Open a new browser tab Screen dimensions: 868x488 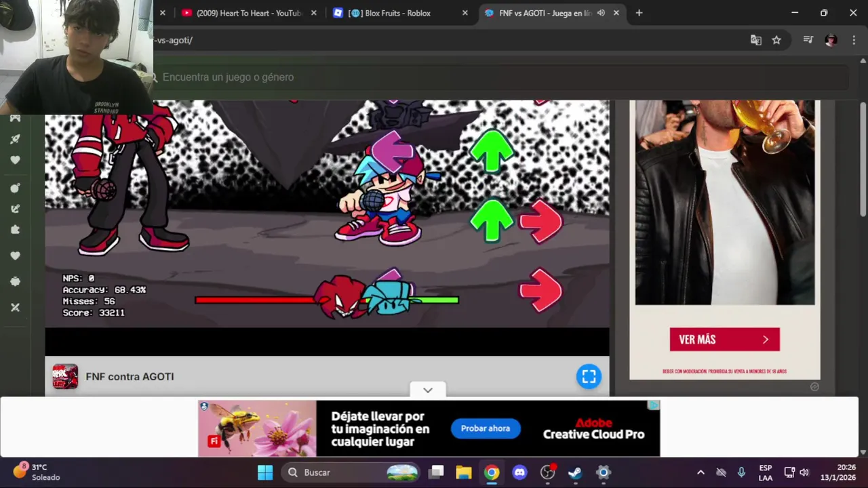point(639,13)
